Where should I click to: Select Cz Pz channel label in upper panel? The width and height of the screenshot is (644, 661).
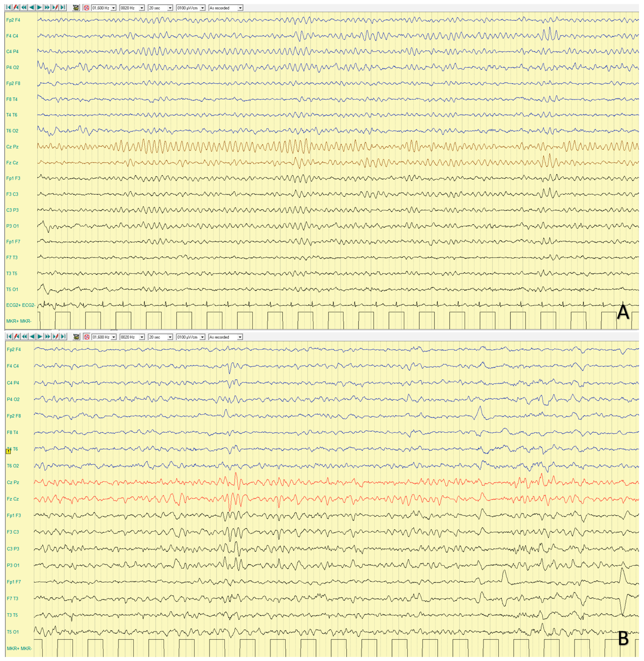13,147
